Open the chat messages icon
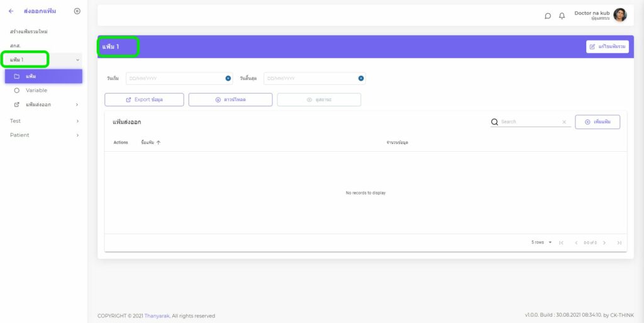Image resolution: width=644 pixels, height=323 pixels. (548, 16)
